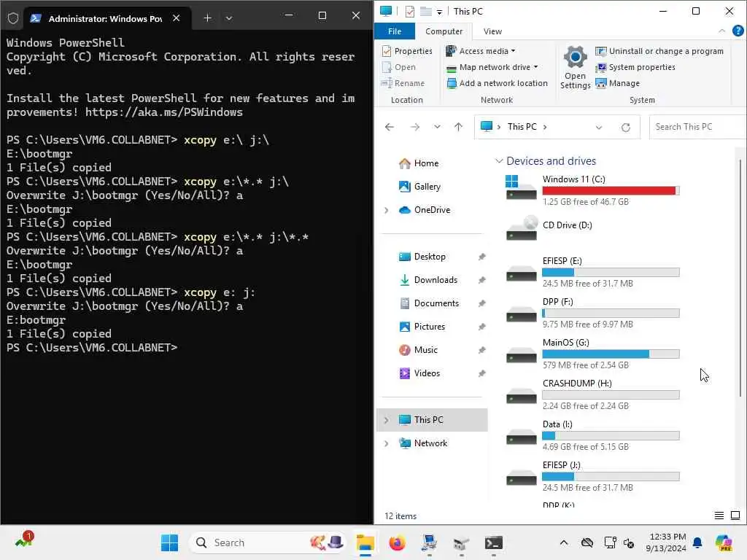Image resolution: width=747 pixels, height=560 pixels.
Task: Select EFIESP (J:) drive
Action: (x=592, y=476)
